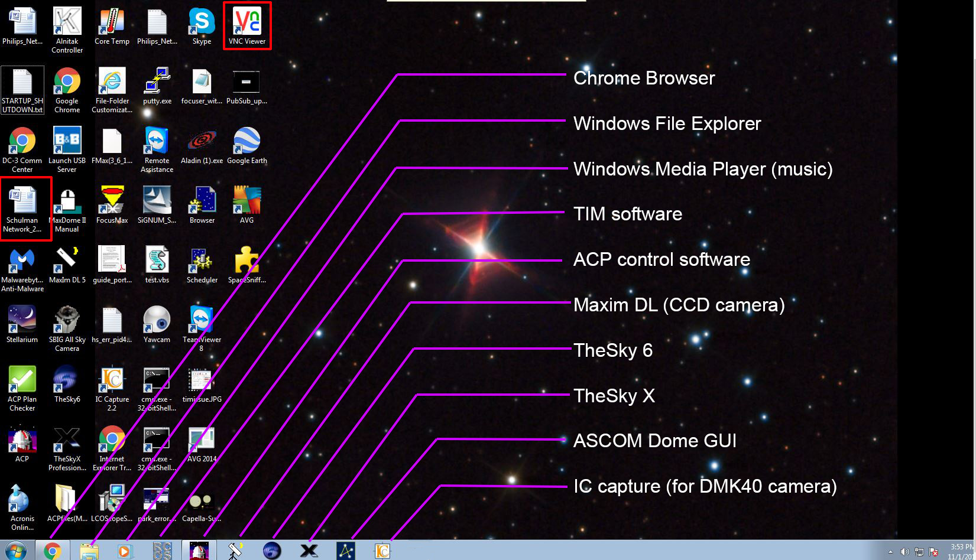Click the taskbar clock showing 3:53 PM

coord(962,551)
